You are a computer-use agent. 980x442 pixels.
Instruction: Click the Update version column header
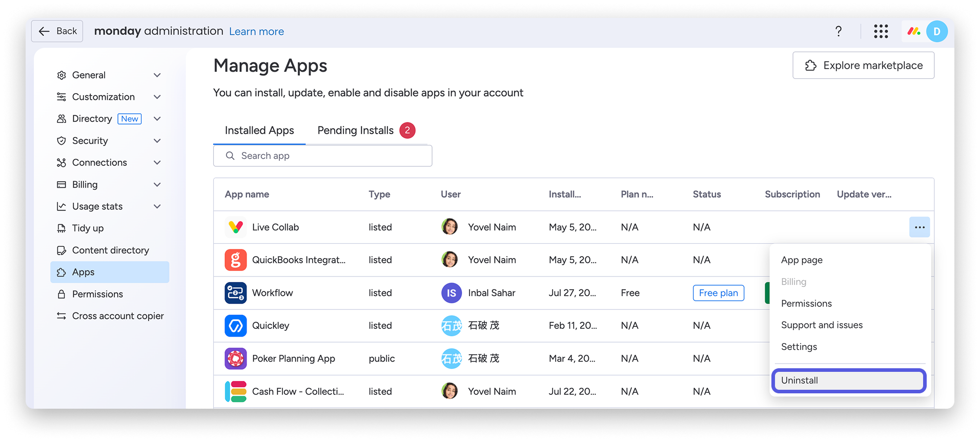coord(864,195)
